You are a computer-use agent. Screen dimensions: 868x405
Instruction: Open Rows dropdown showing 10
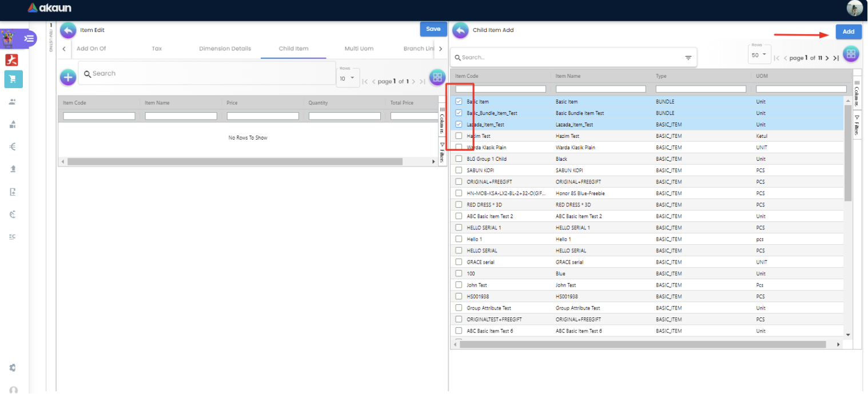pyautogui.click(x=347, y=78)
